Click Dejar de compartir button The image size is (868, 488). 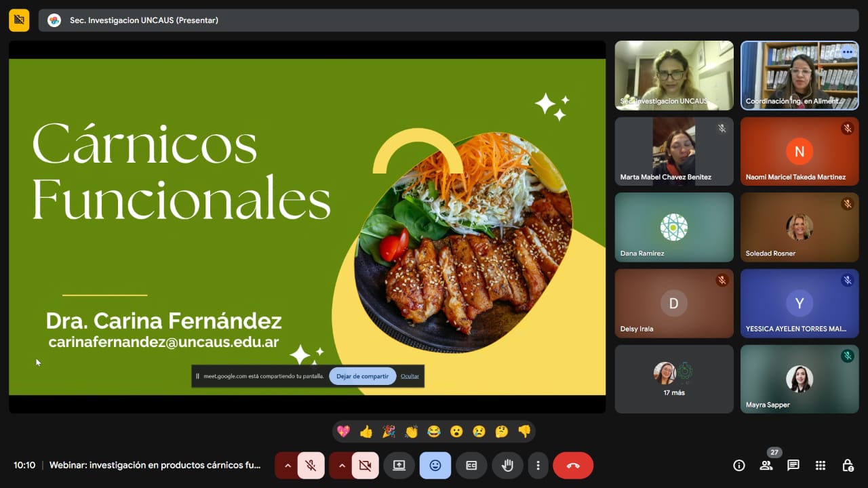363,376
